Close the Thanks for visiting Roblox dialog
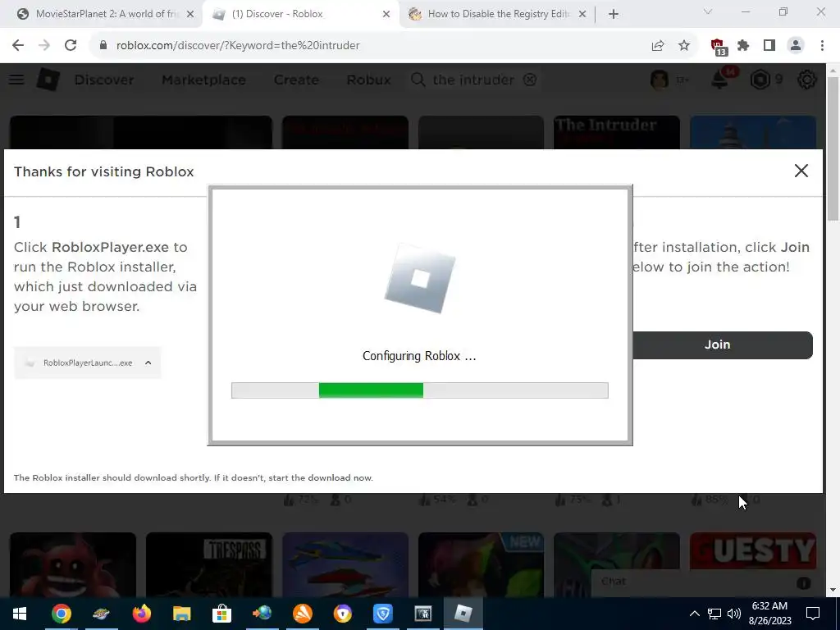Screen dimensions: 840x630 click(801, 171)
